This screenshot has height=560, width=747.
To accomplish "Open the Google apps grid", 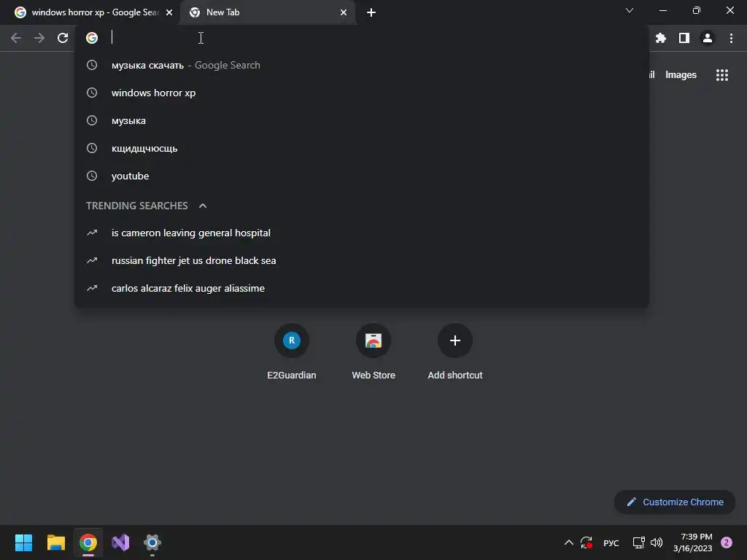I will point(722,75).
